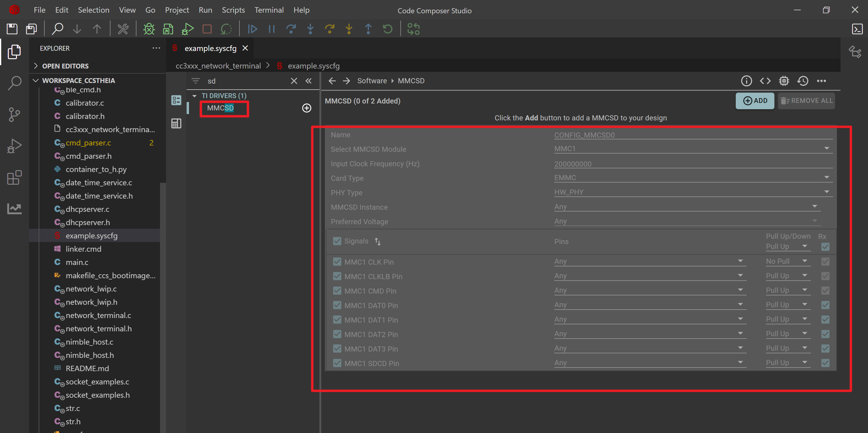Open main.c in Explorer
Image resolution: width=868 pixels, height=433 pixels.
pos(77,262)
